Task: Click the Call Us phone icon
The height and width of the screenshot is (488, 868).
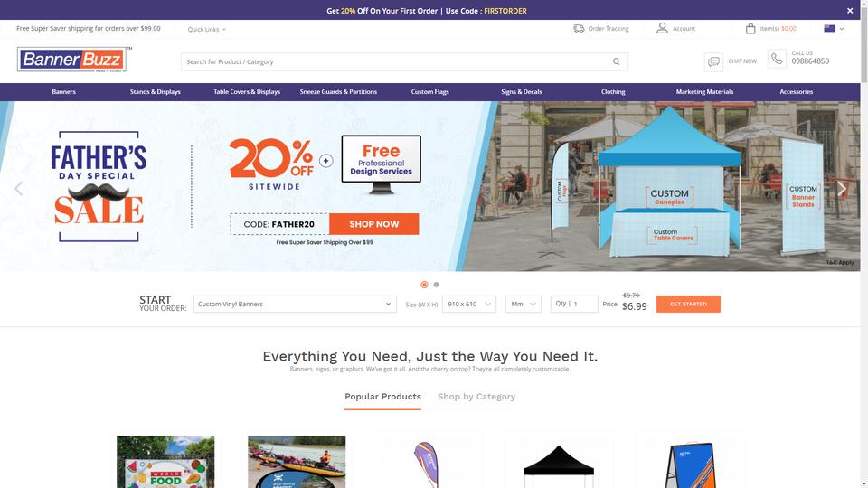Action: click(777, 59)
